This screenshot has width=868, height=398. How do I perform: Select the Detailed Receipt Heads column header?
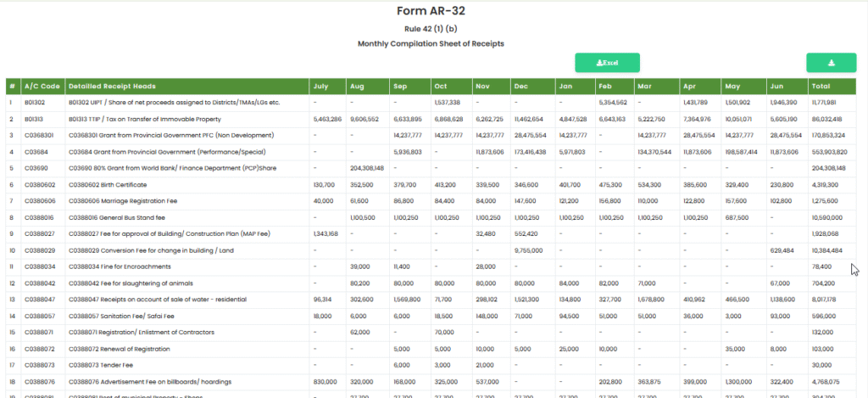tap(112, 87)
